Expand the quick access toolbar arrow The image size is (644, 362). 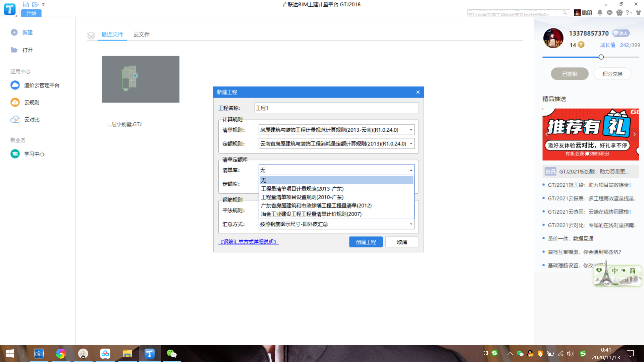[x=43, y=5]
